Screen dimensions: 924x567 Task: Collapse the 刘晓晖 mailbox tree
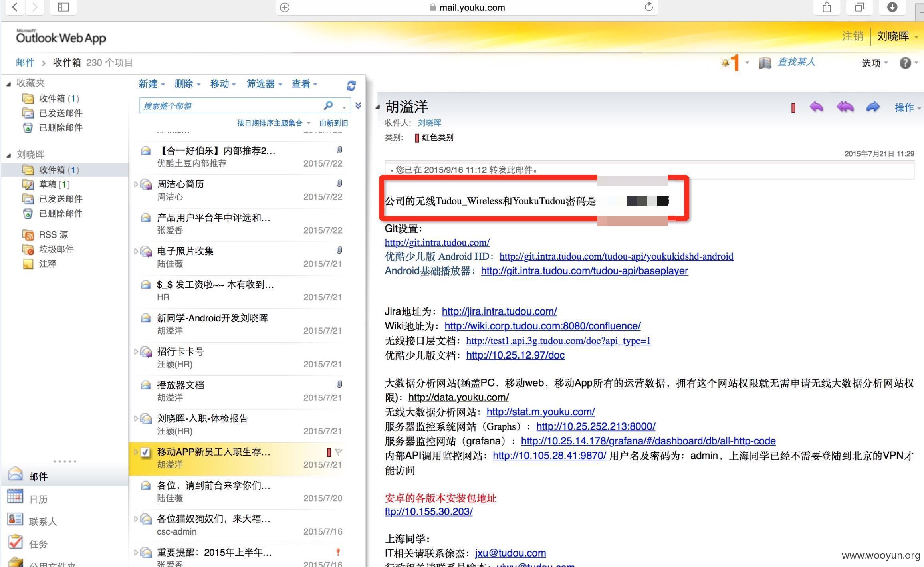click(x=8, y=155)
